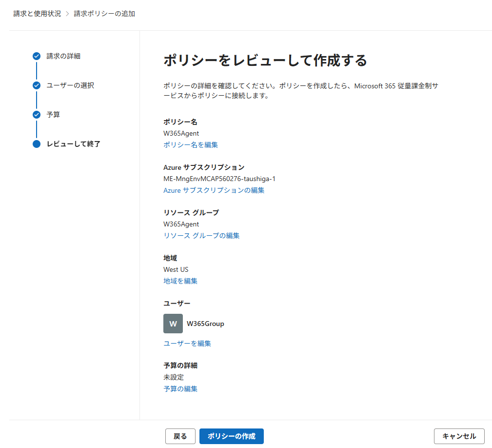Click the ユーザー section label
The image size is (492, 448).
pyautogui.click(x=177, y=303)
